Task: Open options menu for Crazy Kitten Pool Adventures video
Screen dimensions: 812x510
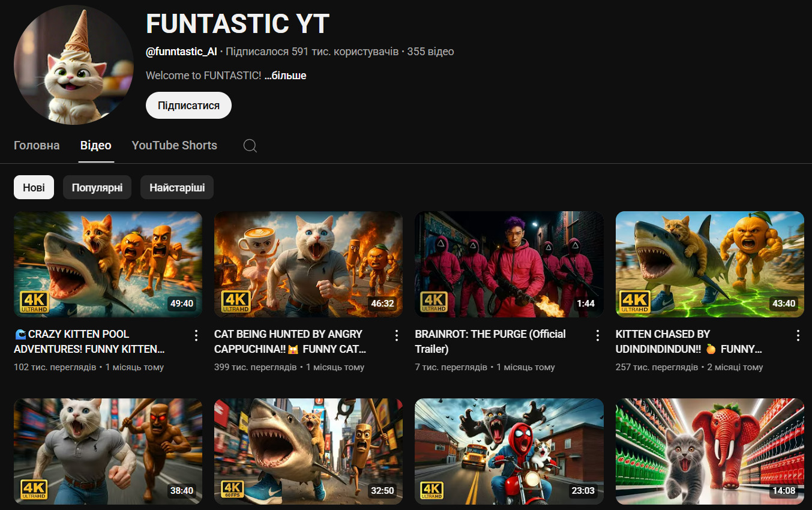Action: click(x=196, y=335)
